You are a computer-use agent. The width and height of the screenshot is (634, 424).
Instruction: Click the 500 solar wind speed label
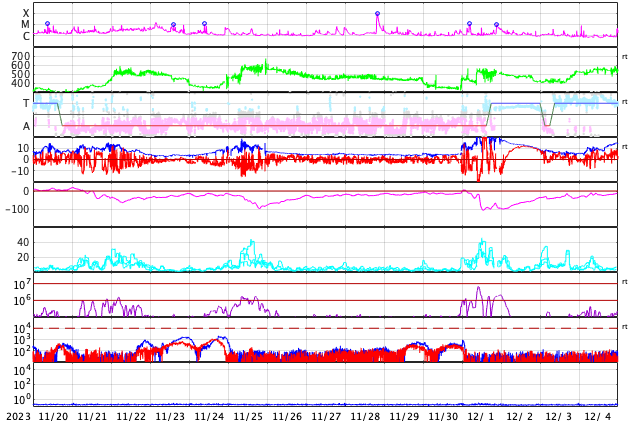(21, 74)
